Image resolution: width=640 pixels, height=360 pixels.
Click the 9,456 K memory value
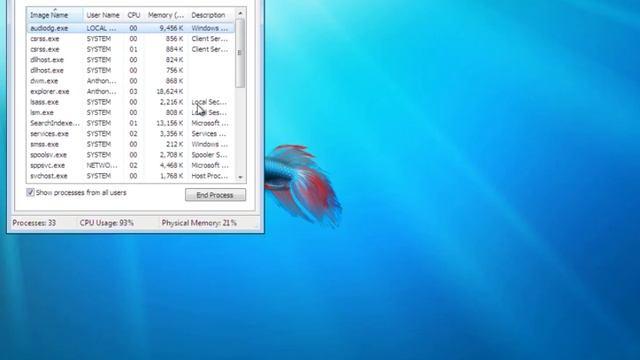click(171, 28)
